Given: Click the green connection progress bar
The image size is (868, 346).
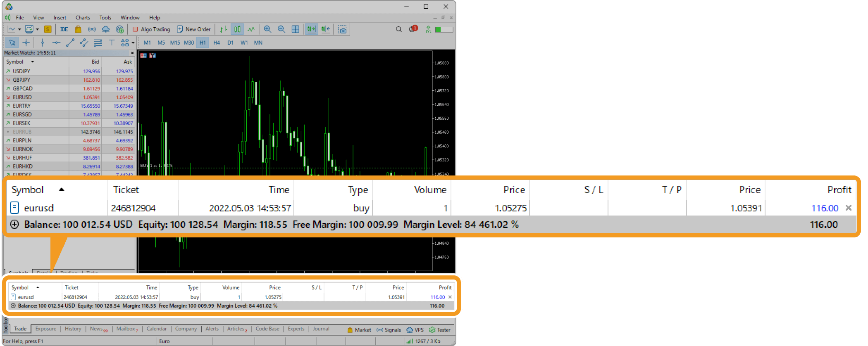Looking at the screenshot, I should [444, 29].
